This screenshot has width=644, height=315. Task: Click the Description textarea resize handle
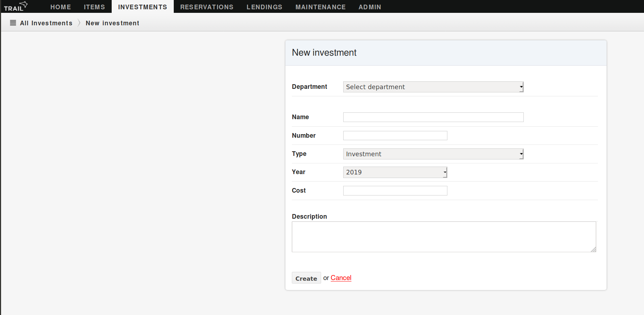tap(593, 249)
